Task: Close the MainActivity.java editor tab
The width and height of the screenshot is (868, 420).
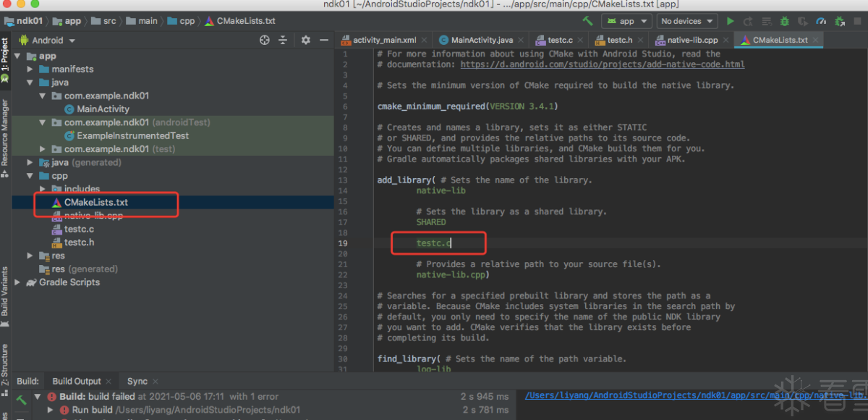Action: (x=521, y=41)
